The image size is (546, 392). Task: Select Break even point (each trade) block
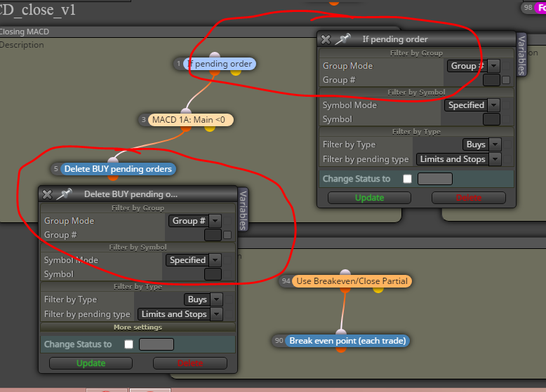click(347, 341)
